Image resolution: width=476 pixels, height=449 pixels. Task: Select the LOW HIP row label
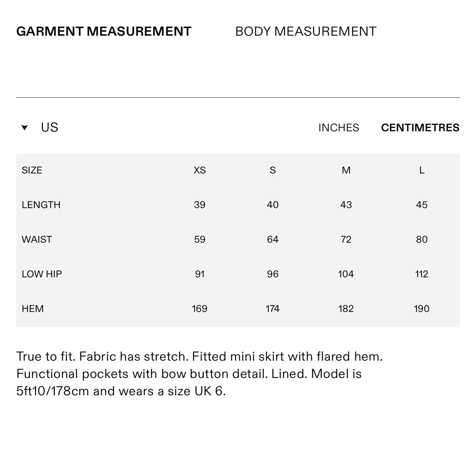click(x=42, y=274)
